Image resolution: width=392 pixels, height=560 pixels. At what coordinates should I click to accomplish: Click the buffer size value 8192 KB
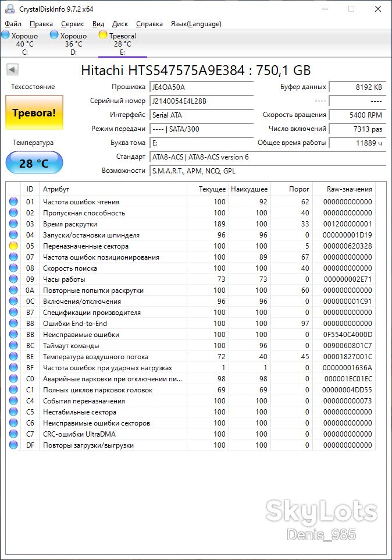tap(358, 87)
